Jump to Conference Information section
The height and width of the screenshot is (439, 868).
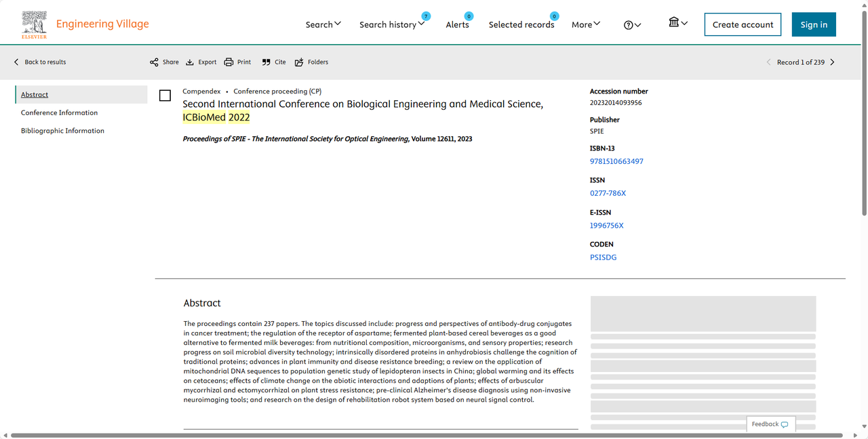59,112
